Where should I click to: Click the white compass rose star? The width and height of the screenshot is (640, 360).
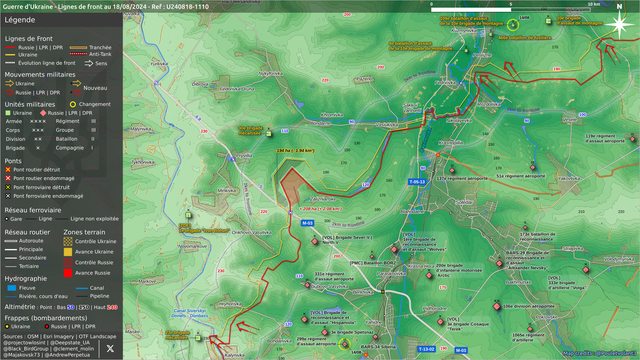[x=619, y=24]
